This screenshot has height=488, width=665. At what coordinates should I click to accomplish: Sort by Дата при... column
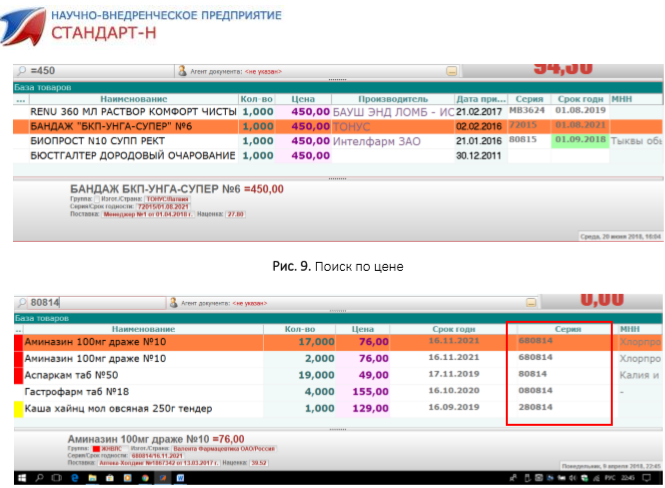(481, 99)
